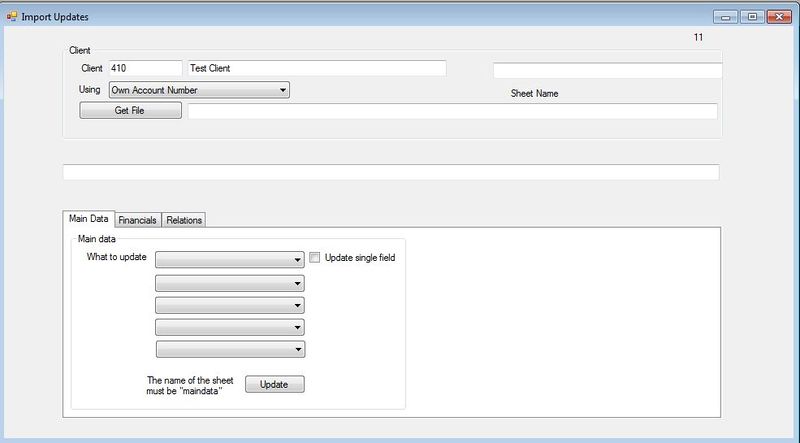Click the sheet must be "maindata" note
This screenshot has height=443, width=800.
point(190,386)
